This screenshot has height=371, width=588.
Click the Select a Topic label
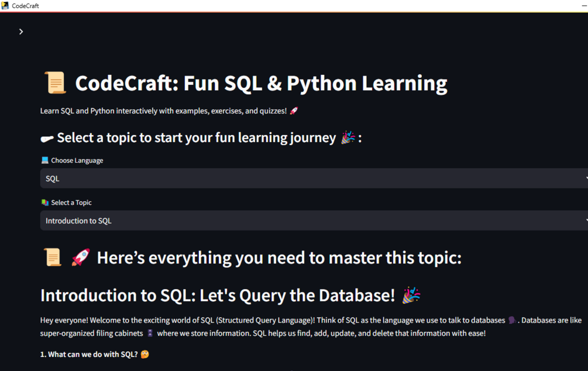[x=71, y=202]
